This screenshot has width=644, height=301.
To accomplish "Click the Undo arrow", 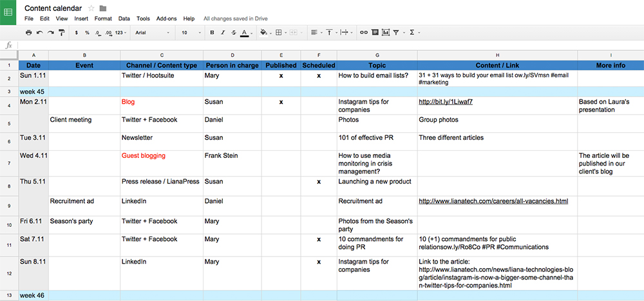I will pyautogui.click(x=39, y=32).
